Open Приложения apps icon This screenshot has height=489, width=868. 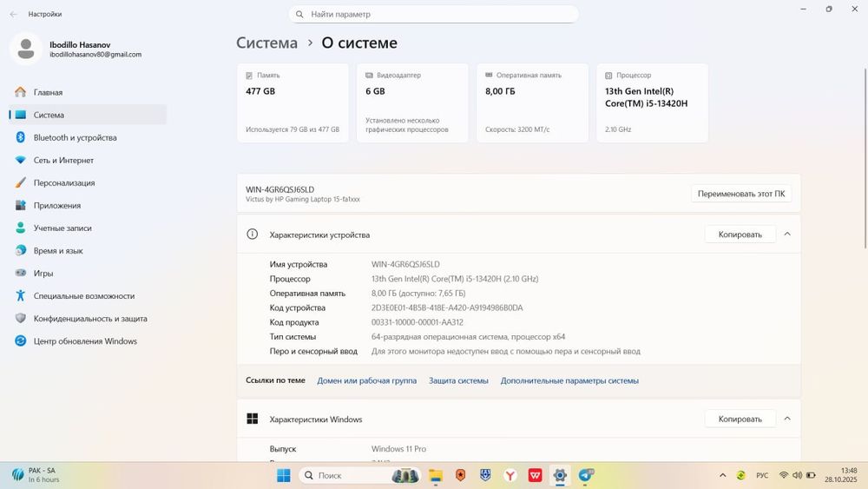point(21,206)
